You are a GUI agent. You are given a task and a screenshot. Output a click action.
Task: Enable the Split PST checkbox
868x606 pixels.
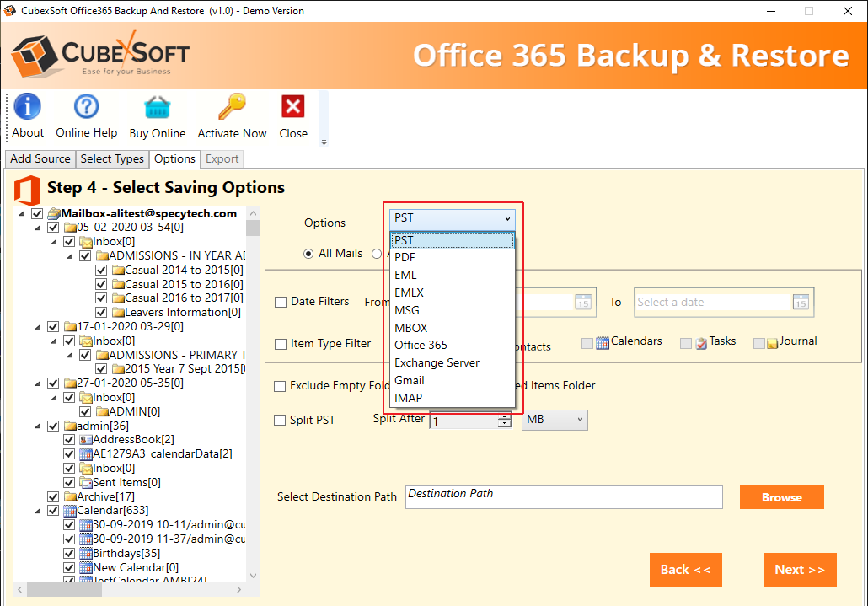280,421
